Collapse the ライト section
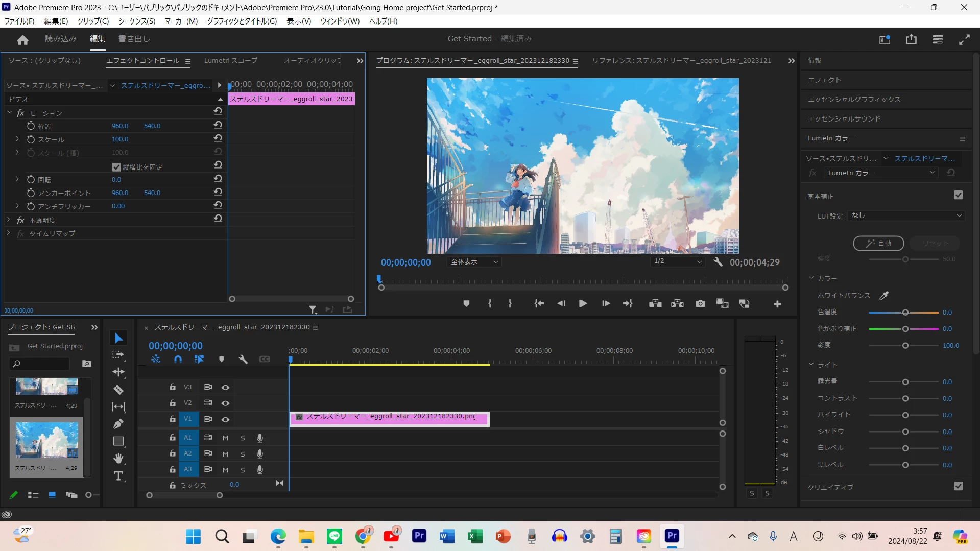Viewport: 980px width, 551px height. point(811,365)
